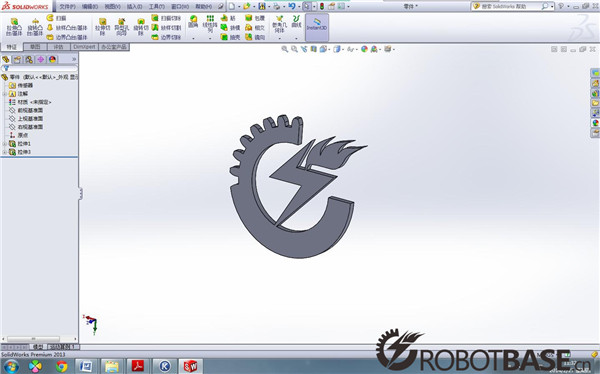Open Chrome from the Windows taskbar
The height and width of the screenshot is (374, 600).
62,366
